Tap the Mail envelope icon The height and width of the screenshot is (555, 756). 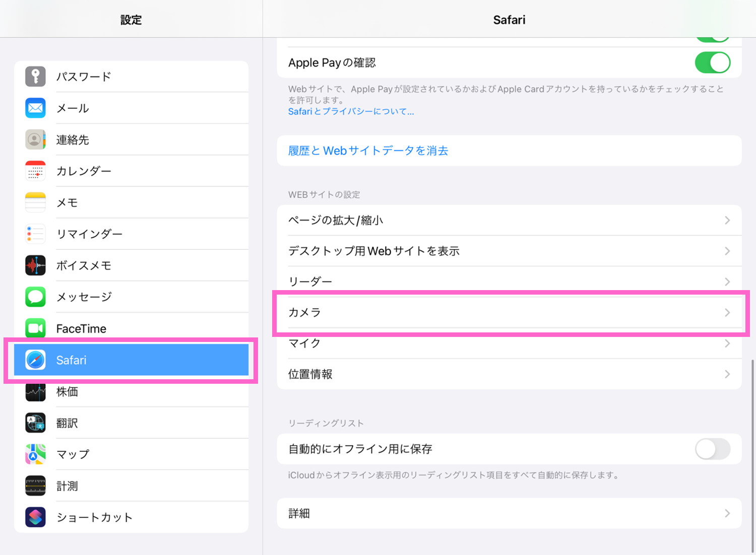pyautogui.click(x=35, y=108)
